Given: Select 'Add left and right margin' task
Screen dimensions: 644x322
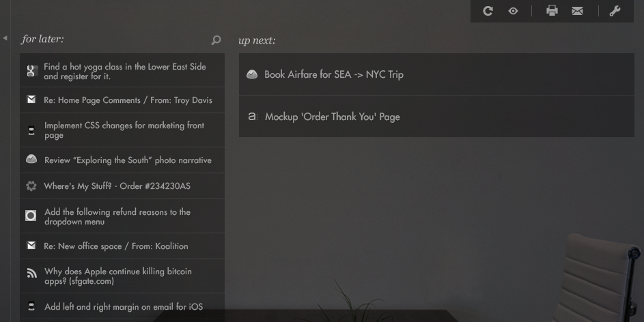Looking at the screenshot, I should [x=122, y=306].
